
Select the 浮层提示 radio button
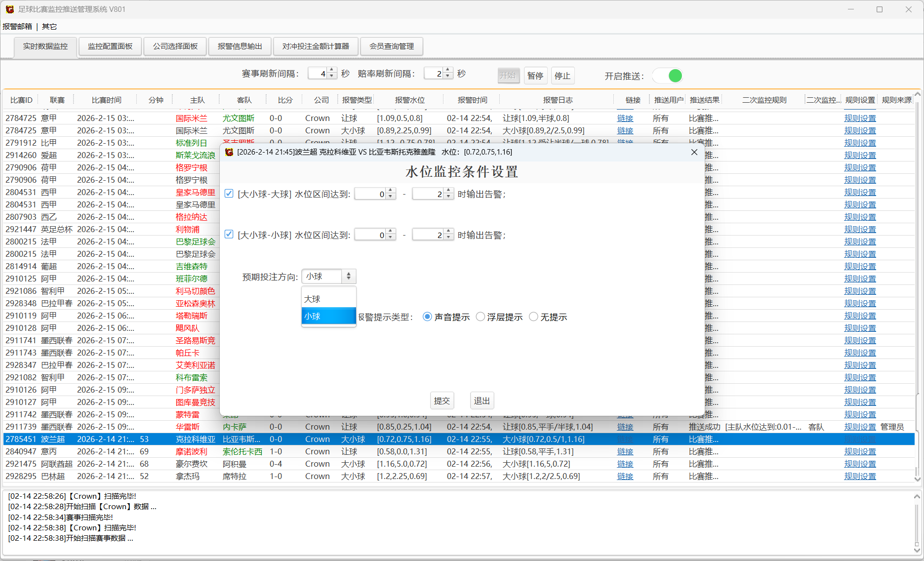[480, 317]
